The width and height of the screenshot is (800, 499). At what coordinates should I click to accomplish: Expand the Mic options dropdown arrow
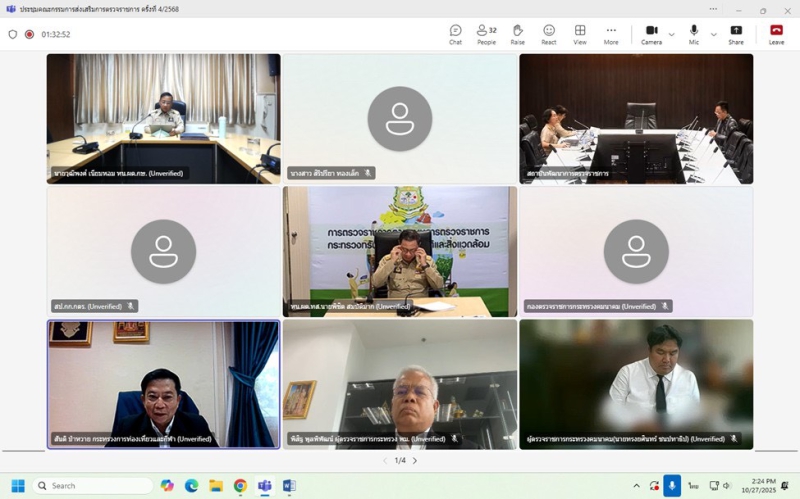click(x=713, y=34)
